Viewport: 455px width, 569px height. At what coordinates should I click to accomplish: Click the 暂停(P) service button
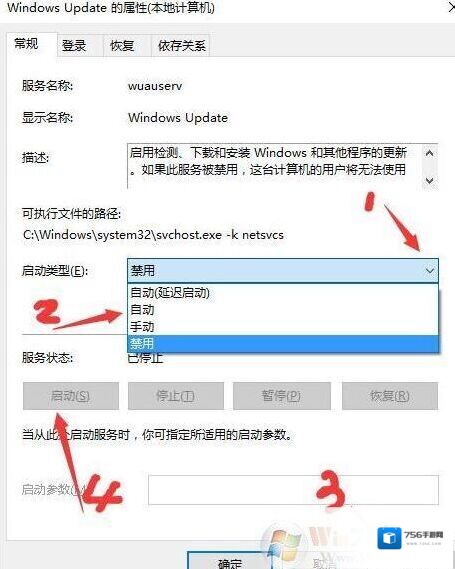[282, 396]
